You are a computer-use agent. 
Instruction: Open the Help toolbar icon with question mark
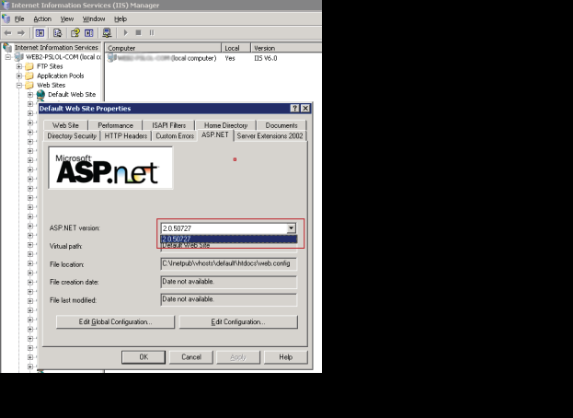click(x=75, y=33)
